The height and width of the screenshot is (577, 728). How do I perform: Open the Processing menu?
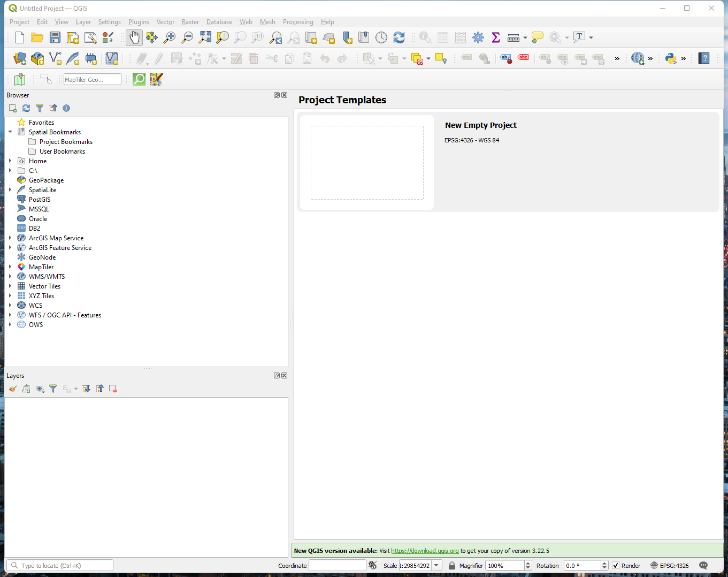pyautogui.click(x=298, y=22)
